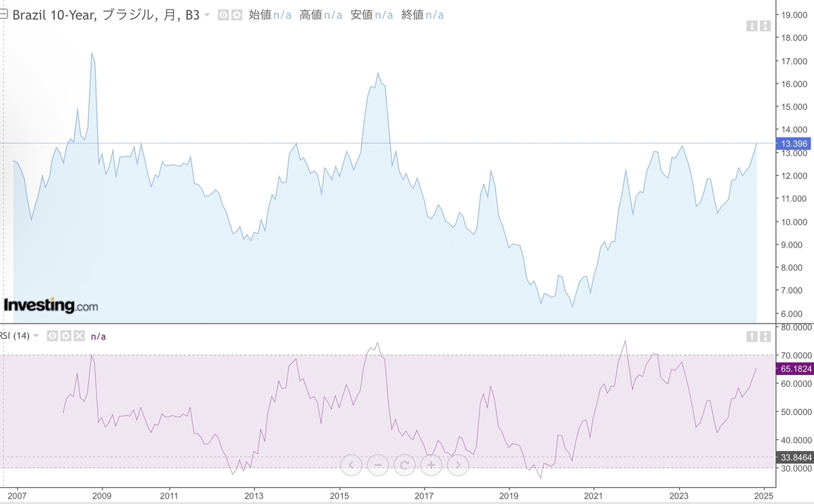Click the RSI (14) indicator label

tap(15, 336)
